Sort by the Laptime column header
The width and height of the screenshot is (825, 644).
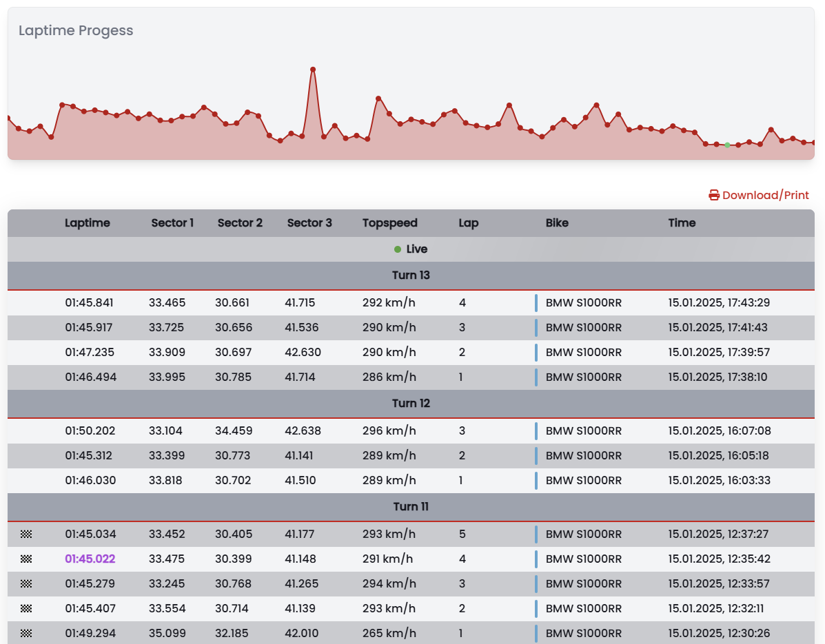88,223
